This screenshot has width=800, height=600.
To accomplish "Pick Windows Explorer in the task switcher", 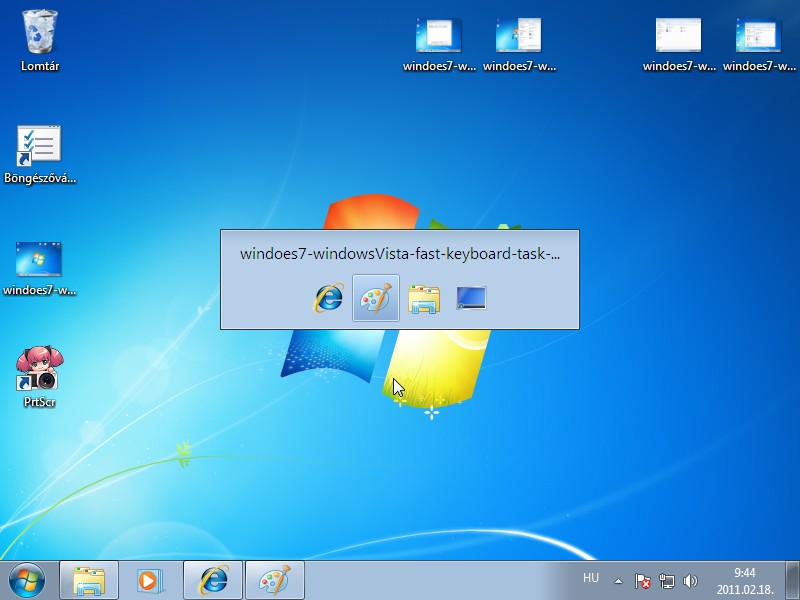I will click(423, 298).
